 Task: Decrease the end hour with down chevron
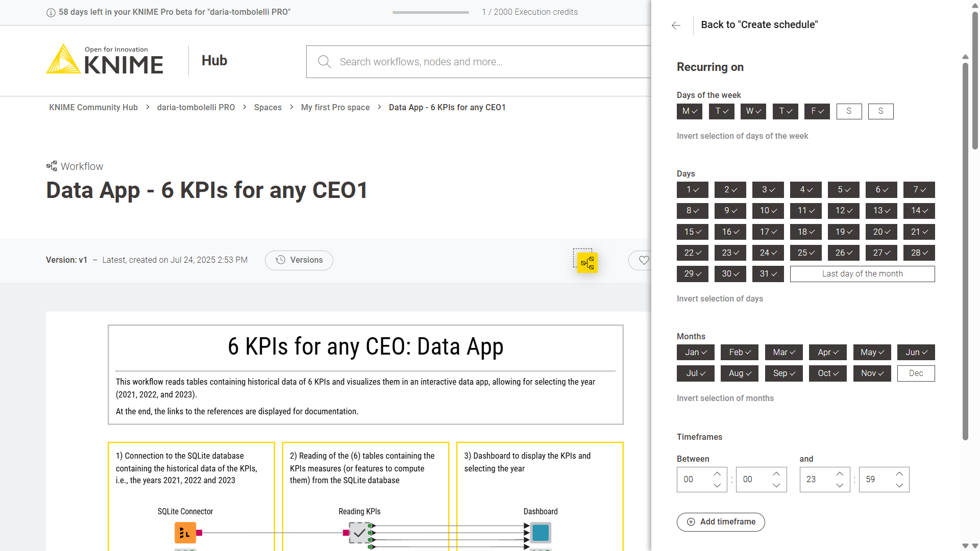pyautogui.click(x=840, y=485)
